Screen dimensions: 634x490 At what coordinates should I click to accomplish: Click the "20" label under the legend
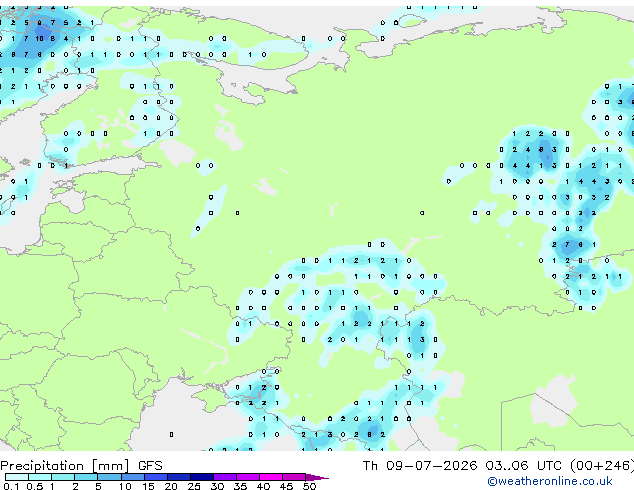pyautogui.click(x=171, y=486)
